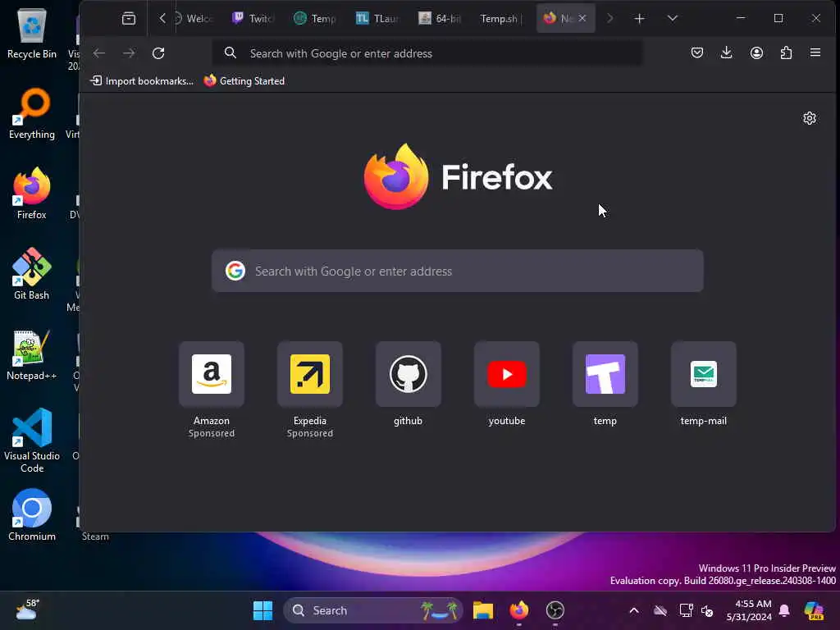This screenshot has height=630, width=840.
Task: Open the Extensions menu
Action: (786, 52)
